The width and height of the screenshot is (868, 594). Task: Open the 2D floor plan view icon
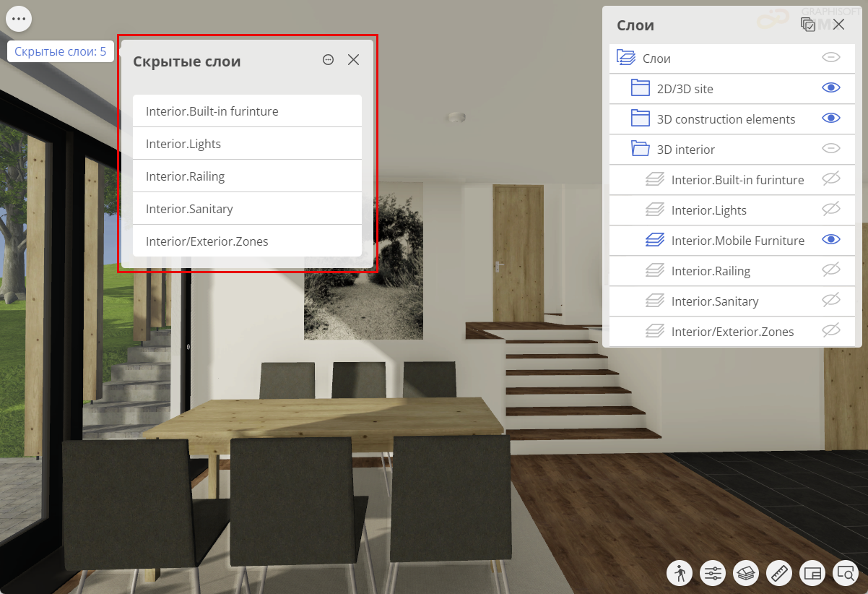(x=812, y=573)
